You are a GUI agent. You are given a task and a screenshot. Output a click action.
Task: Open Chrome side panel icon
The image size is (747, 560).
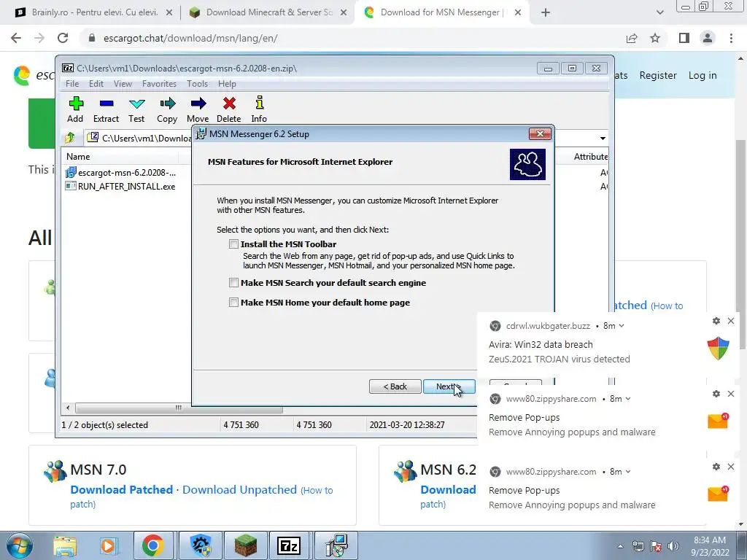684,38
